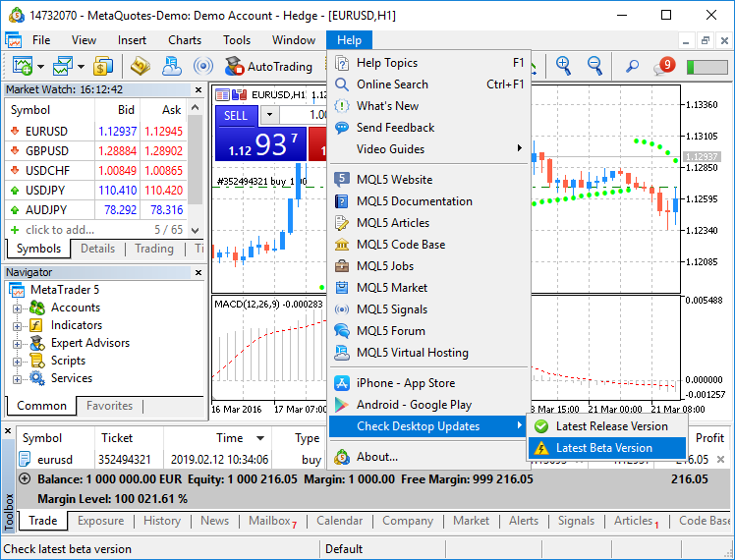This screenshot has width=735, height=560.
Task: Switch to the Favorites tab in Navigator
Action: (x=109, y=406)
